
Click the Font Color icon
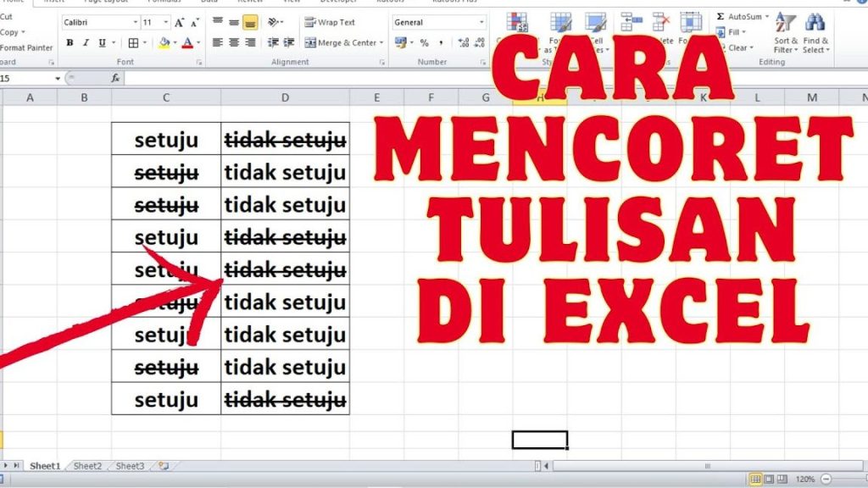point(188,43)
